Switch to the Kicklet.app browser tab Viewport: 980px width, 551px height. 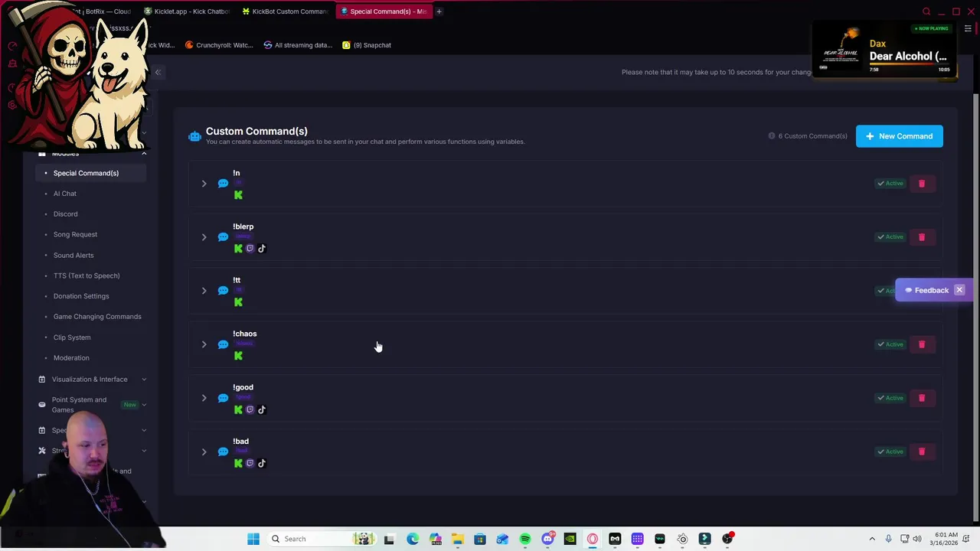(x=186, y=11)
